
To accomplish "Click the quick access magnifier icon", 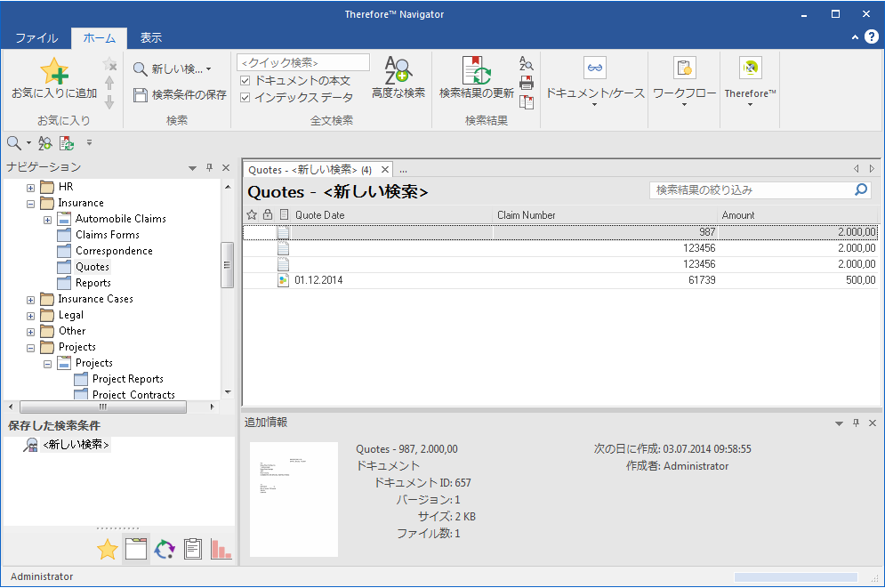I will 14,143.
